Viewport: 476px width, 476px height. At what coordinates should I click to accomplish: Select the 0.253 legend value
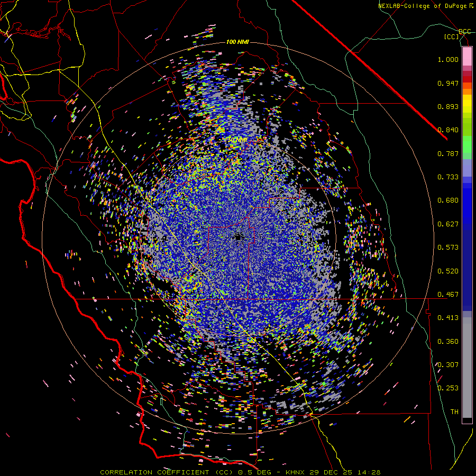coord(448,388)
